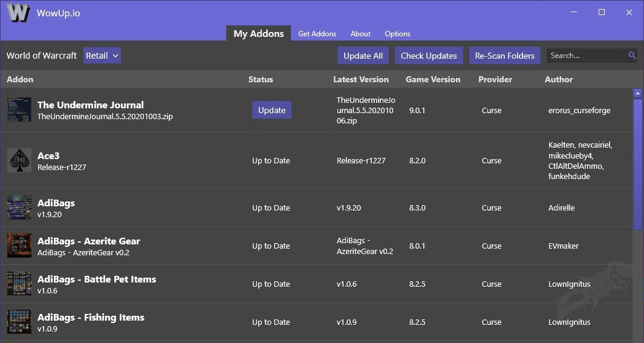Click the AdiBags - Fishing Items thumbnail
The image size is (644, 343).
click(x=19, y=322)
